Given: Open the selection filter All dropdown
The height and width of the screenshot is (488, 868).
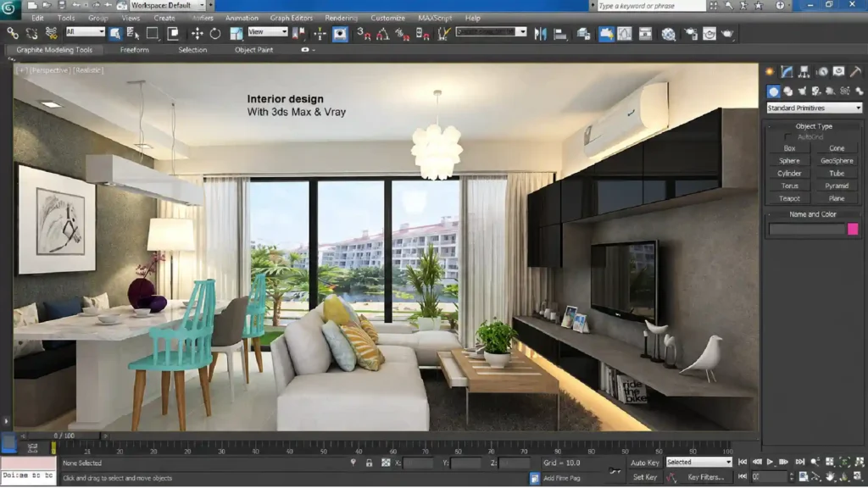Looking at the screenshot, I should click(x=85, y=32).
